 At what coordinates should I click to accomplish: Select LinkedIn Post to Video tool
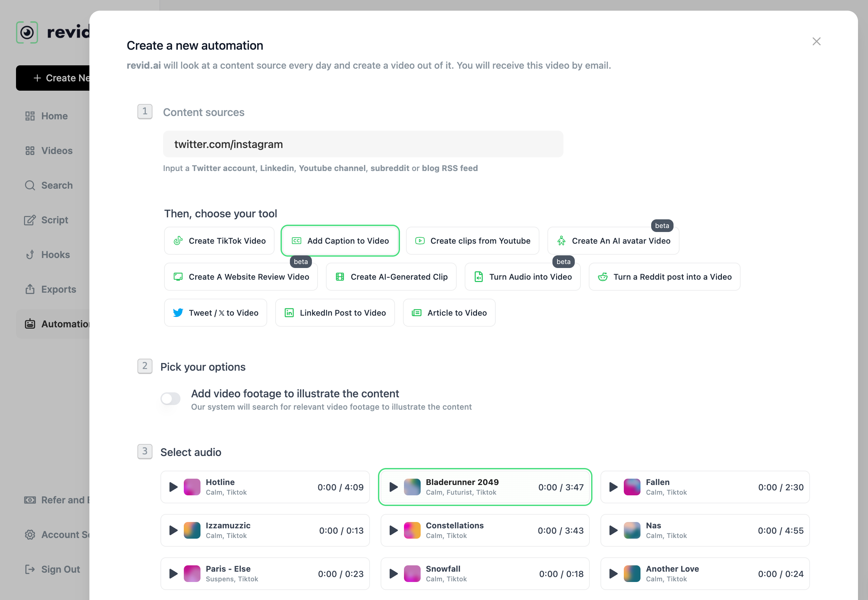[x=335, y=313]
